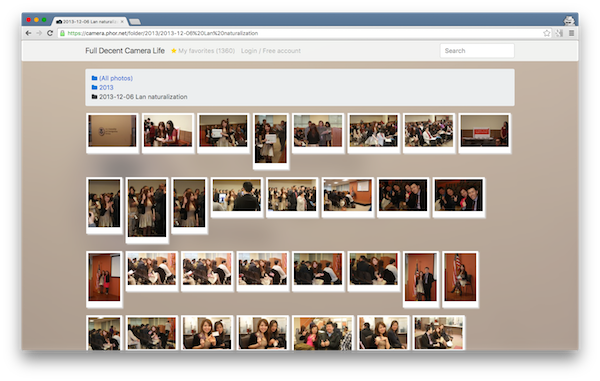Open the third-row last thumbnail of woman beside US flag

coord(460,279)
